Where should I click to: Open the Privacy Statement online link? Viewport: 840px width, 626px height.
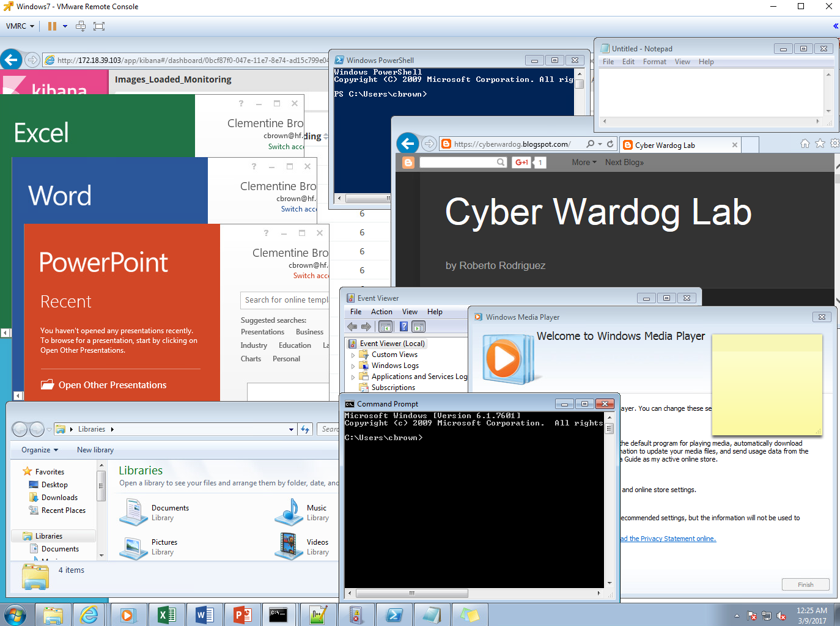668,539
